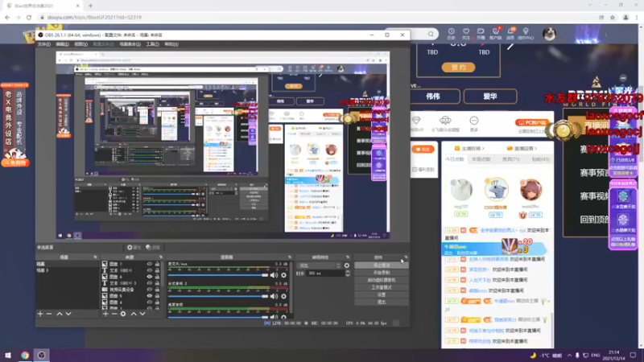Open settings gear for 麦克风/Aux audio channel
The width and height of the screenshot is (644, 362).
point(284,275)
